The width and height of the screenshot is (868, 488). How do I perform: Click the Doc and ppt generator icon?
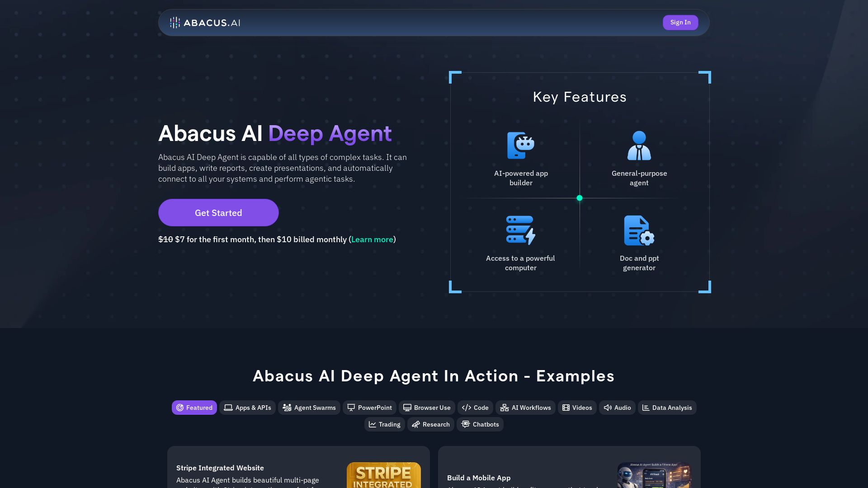pos(639,230)
